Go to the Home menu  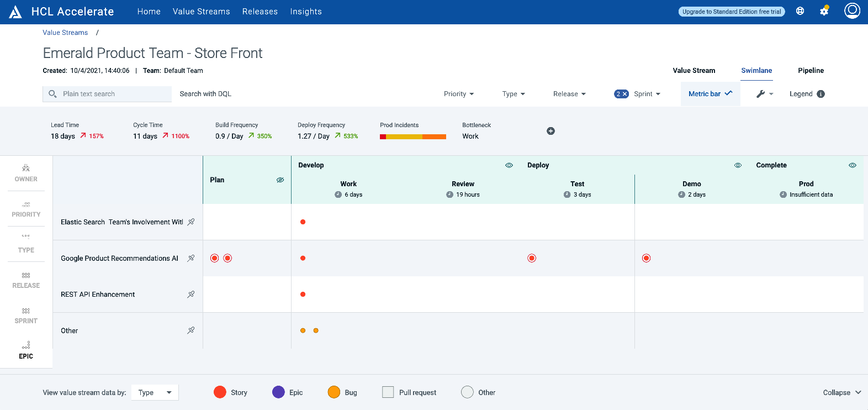[149, 12]
